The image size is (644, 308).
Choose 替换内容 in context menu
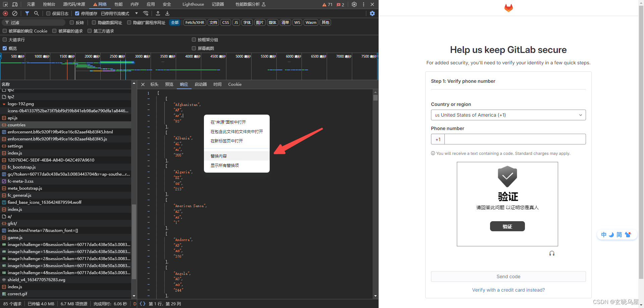(x=237, y=156)
